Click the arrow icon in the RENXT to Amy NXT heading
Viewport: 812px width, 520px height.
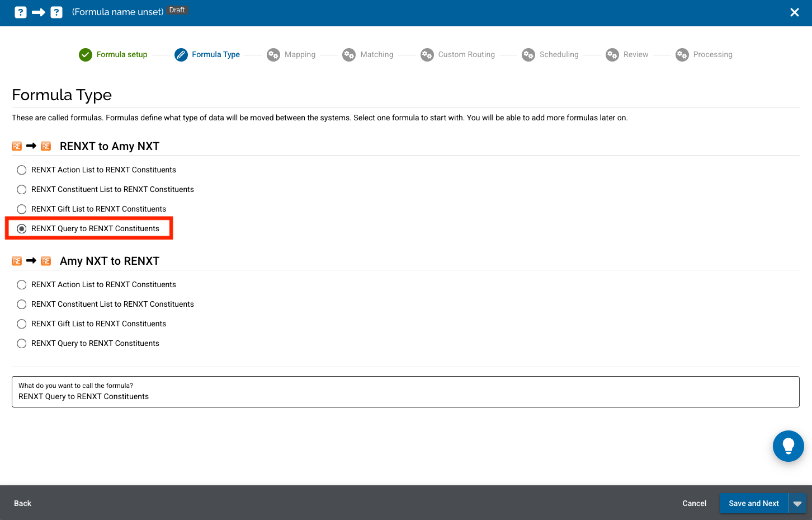[x=31, y=146]
